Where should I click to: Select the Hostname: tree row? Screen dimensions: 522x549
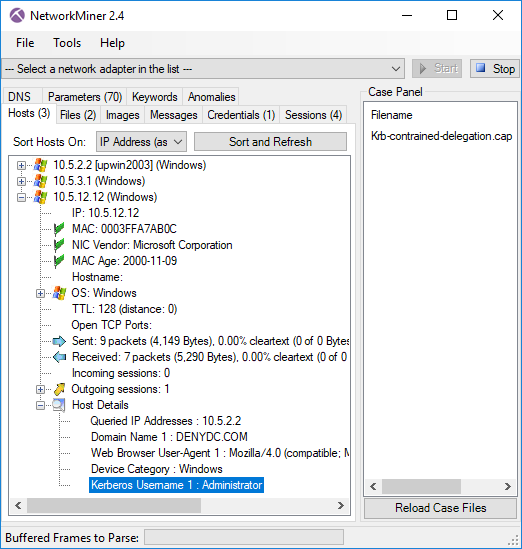click(x=97, y=277)
